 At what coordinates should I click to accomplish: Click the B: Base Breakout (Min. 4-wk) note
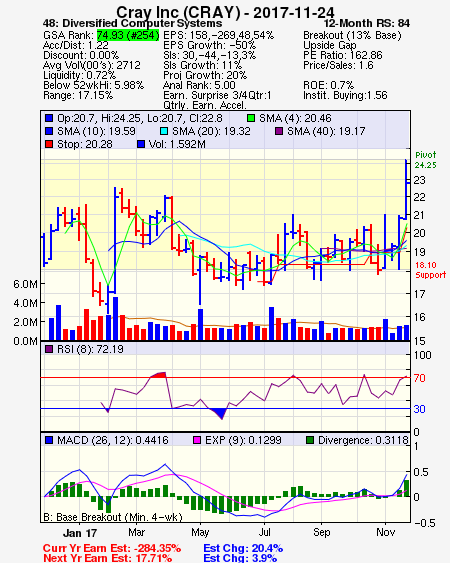click(113, 517)
